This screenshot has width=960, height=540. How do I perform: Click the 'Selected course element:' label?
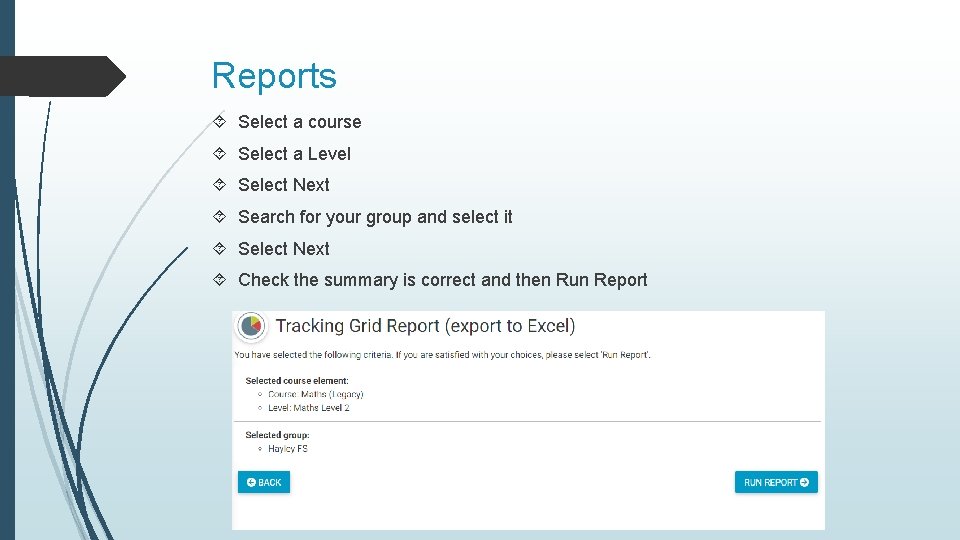[297, 381]
